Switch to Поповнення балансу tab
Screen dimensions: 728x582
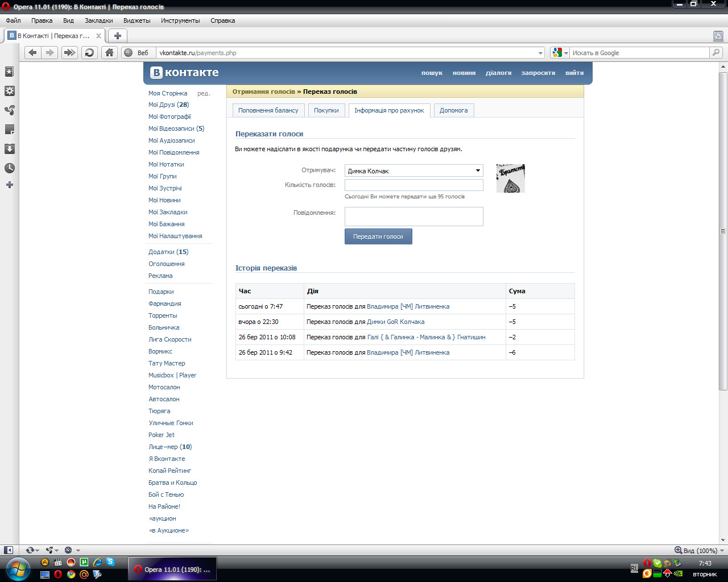point(268,110)
